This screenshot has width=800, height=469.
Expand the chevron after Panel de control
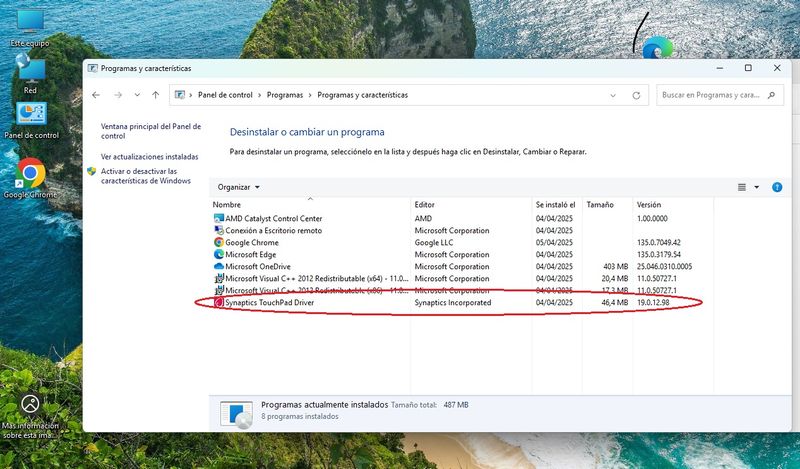pyautogui.click(x=260, y=95)
